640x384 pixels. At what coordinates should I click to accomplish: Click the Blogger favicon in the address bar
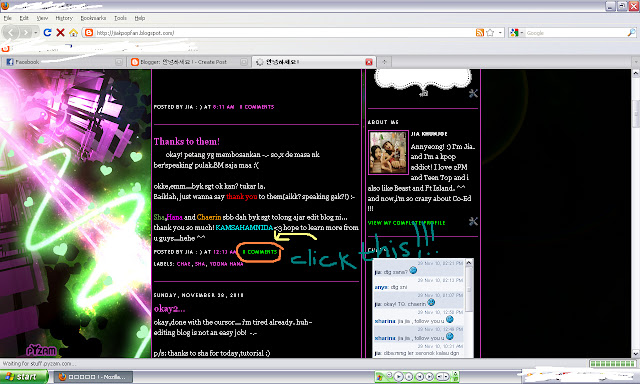[89, 33]
